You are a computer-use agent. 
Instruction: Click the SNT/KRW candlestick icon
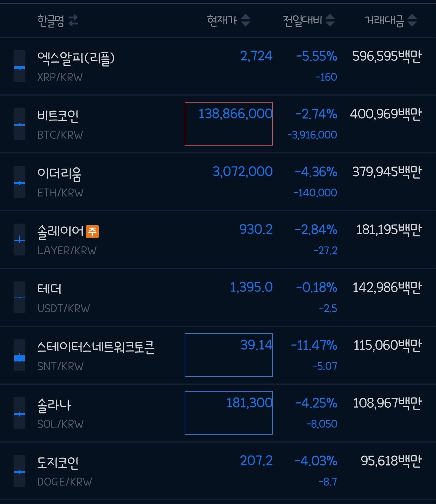20,355
